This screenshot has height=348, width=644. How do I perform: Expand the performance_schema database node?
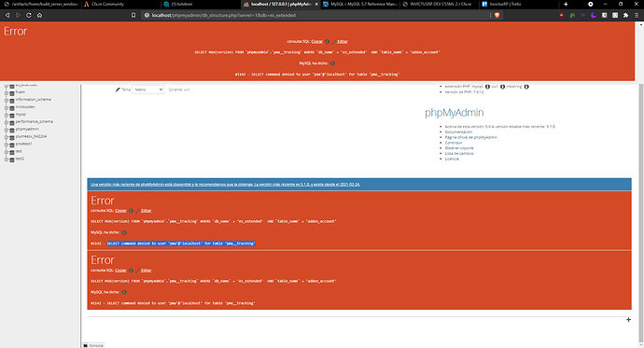coord(7,122)
